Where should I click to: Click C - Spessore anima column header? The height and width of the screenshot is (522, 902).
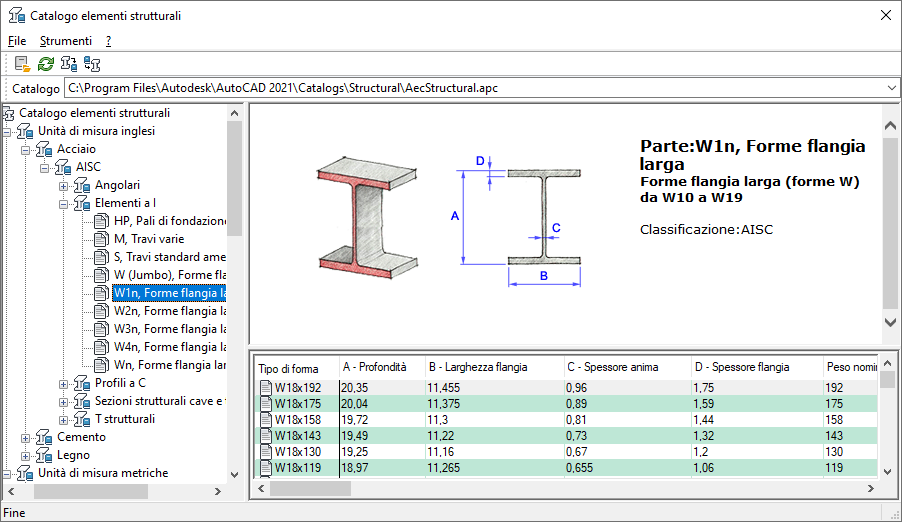[627, 367]
